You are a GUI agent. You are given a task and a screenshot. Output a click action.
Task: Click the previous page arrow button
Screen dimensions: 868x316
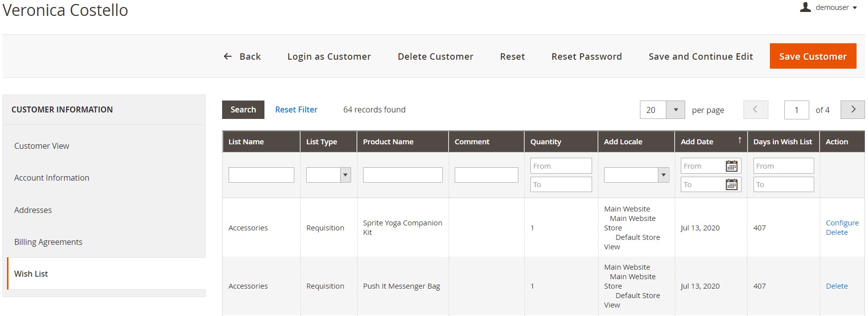(x=755, y=109)
